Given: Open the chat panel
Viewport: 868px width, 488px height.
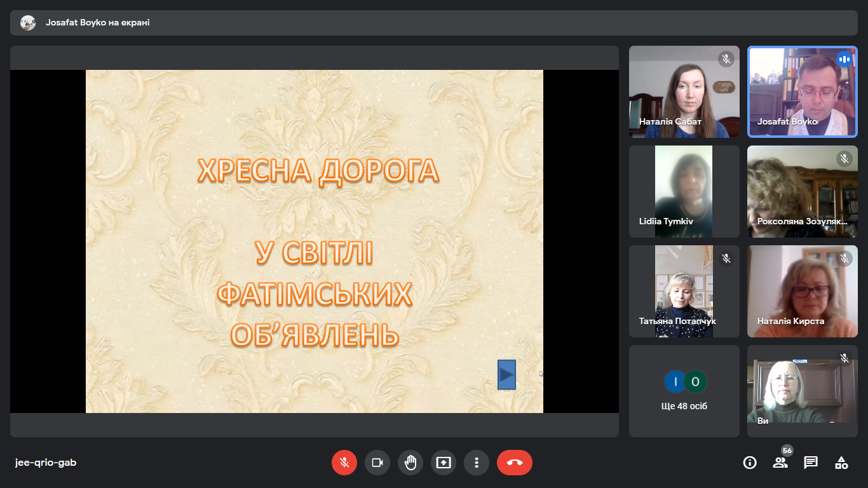Looking at the screenshot, I should tap(811, 463).
